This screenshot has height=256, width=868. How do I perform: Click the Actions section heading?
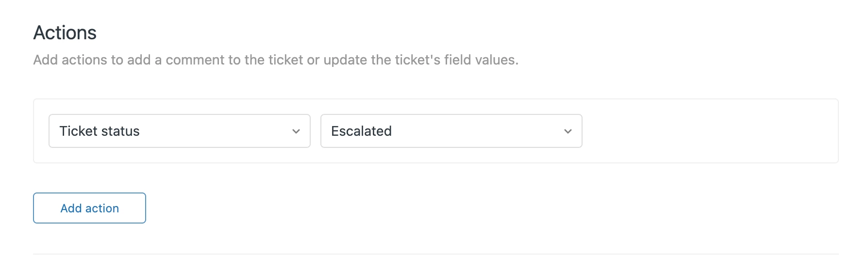click(65, 33)
